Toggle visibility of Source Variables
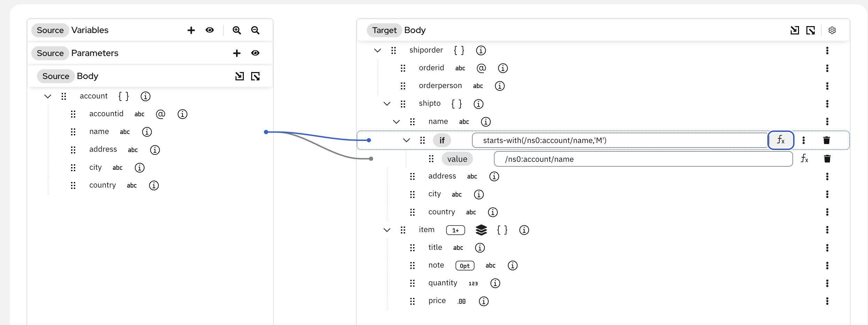Image resolution: width=868 pixels, height=325 pixels. (210, 30)
